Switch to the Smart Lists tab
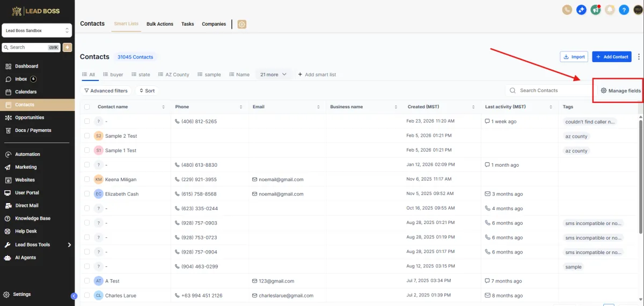The height and width of the screenshot is (306, 644). coord(126,24)
